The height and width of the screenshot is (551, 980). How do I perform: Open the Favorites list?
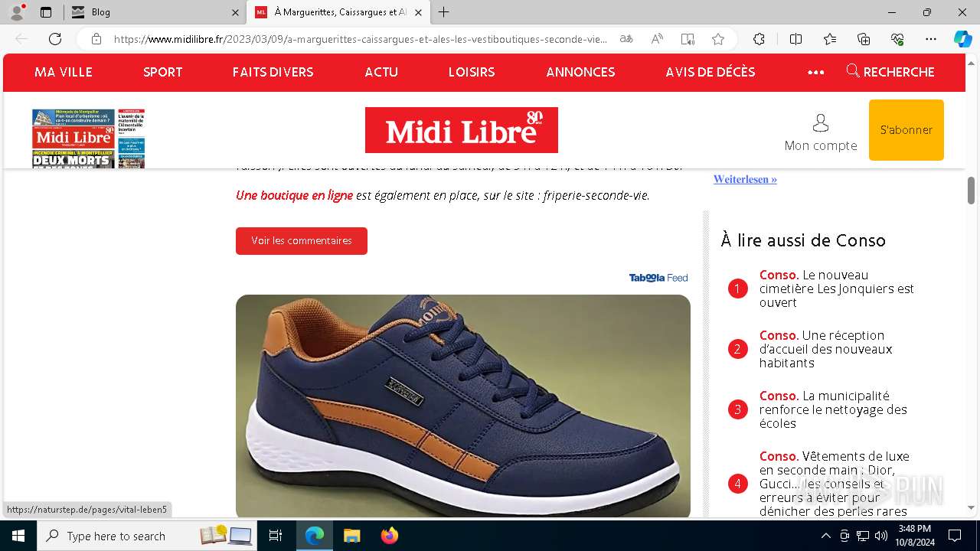(x=830, y=39)
